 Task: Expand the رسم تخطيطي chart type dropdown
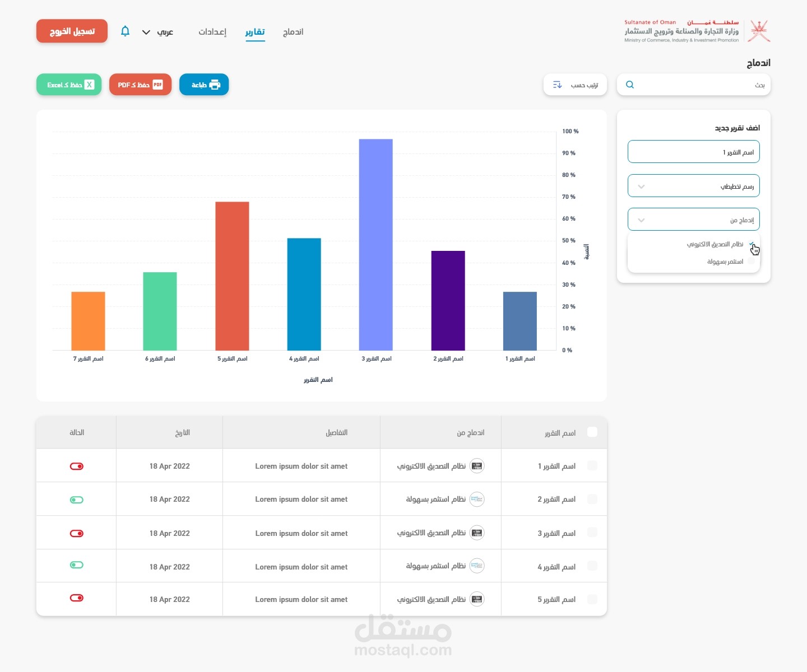click(x=694, y=186)
